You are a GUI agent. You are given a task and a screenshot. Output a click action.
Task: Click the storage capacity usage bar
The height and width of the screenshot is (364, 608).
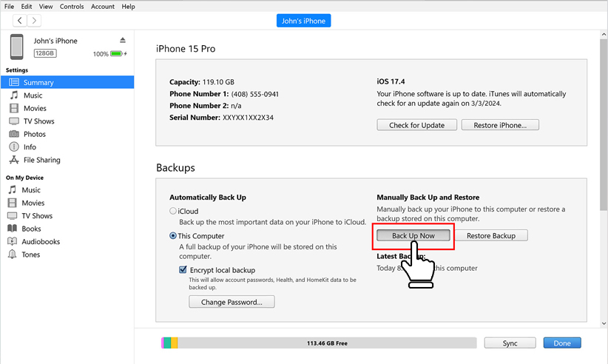tap(319, 343)
